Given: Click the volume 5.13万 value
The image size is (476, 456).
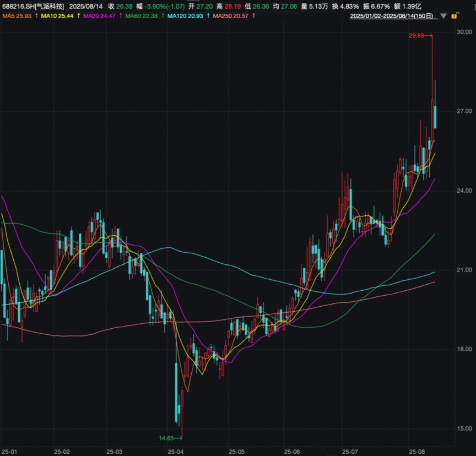Looking at the screenshot, I should [318, 7].
